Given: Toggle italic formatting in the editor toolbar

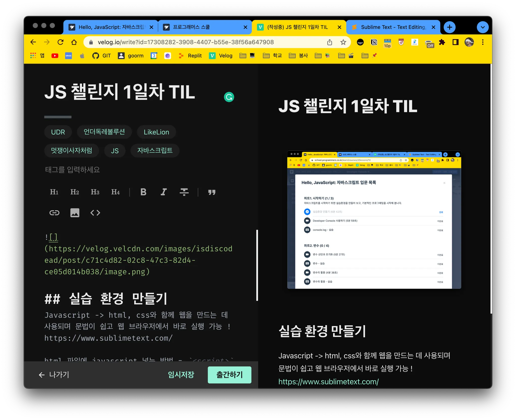Looking at the screenshot, I should (x=164, y=192).
